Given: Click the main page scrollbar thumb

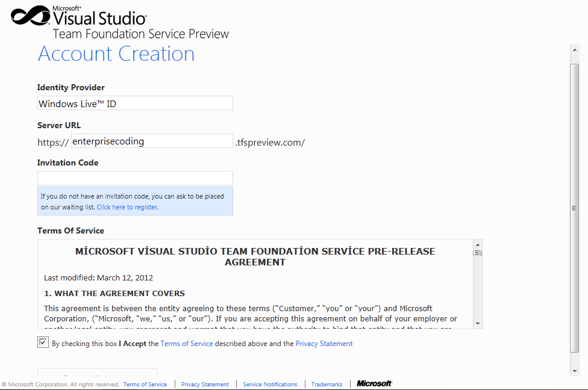Looking at the screenshot, I should click(575, 208).
